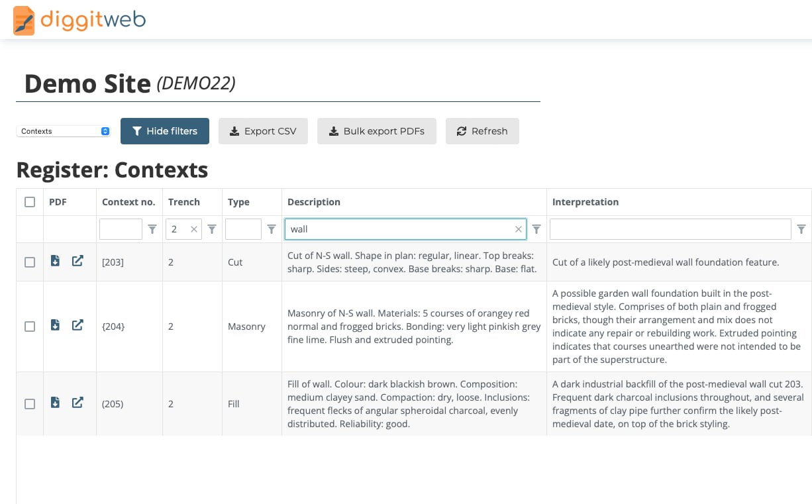Click the Interpretation filter input field
The height and width of the screenshot is (504, 812).
(669, 228)
